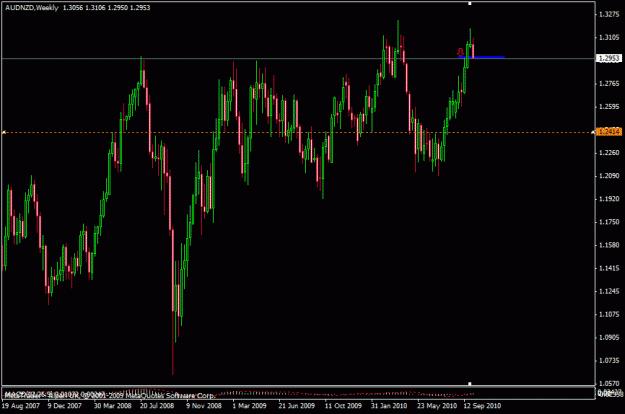Viewport: 625px width, 414px height.
Task: Click the 1.1750 price axis label
Action: coord(609,222)
